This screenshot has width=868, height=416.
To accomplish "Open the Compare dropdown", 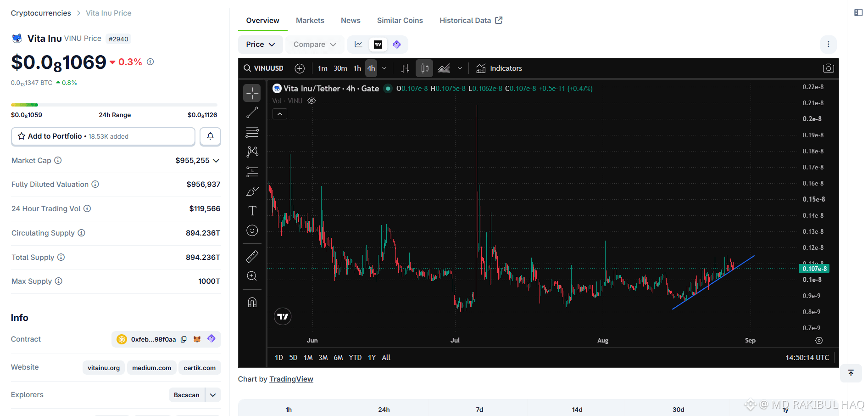I will (x=315, y=45).
